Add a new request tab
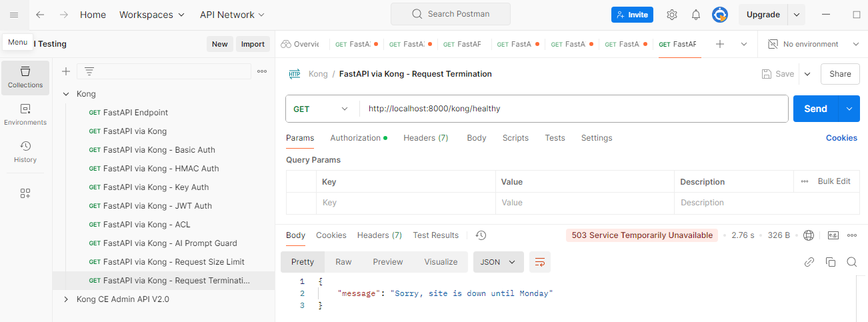 [720, 44]
